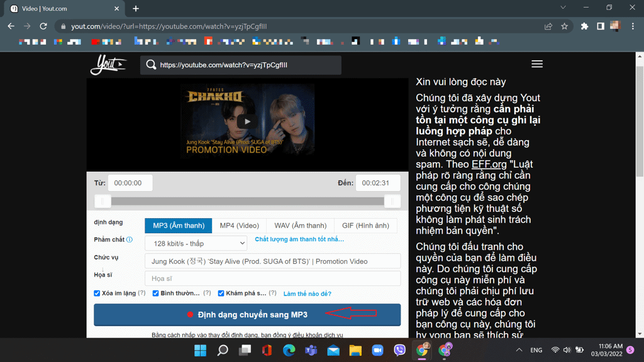Open the Windows Start menu
Image resolution: width=644 pixels, height=362 pixels.
[201, 351]
